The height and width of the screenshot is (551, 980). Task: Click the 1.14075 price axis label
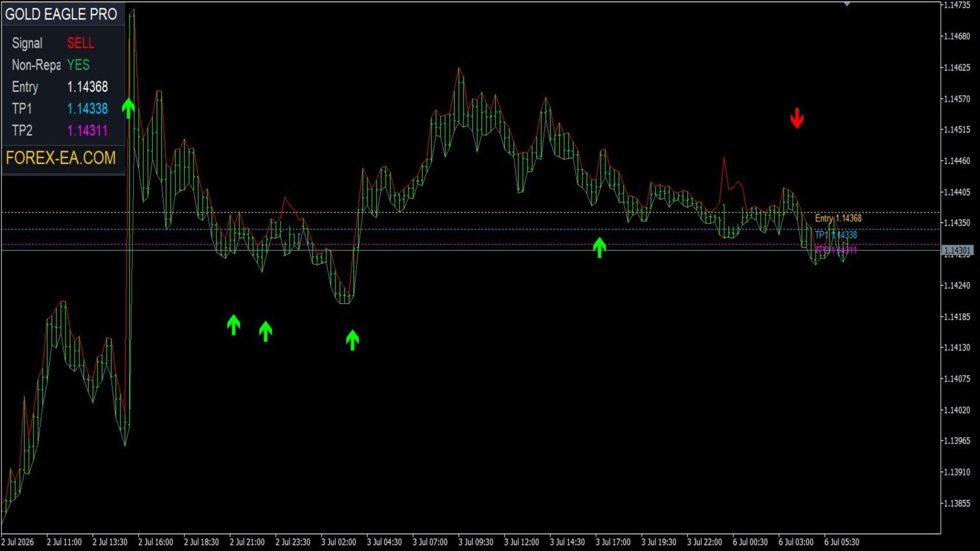click(x=956, y=379)
